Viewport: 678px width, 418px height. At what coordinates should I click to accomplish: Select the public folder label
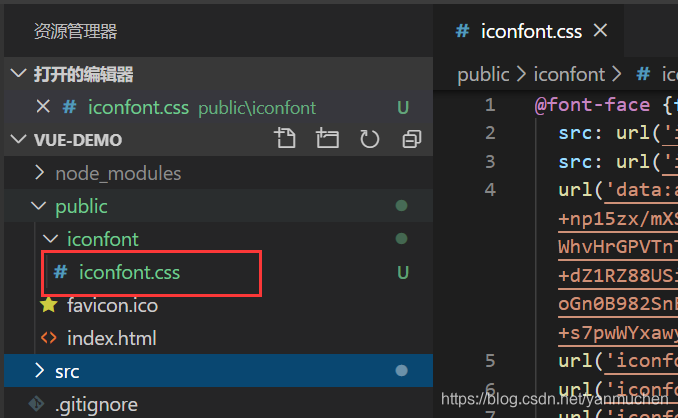(81, 207)
